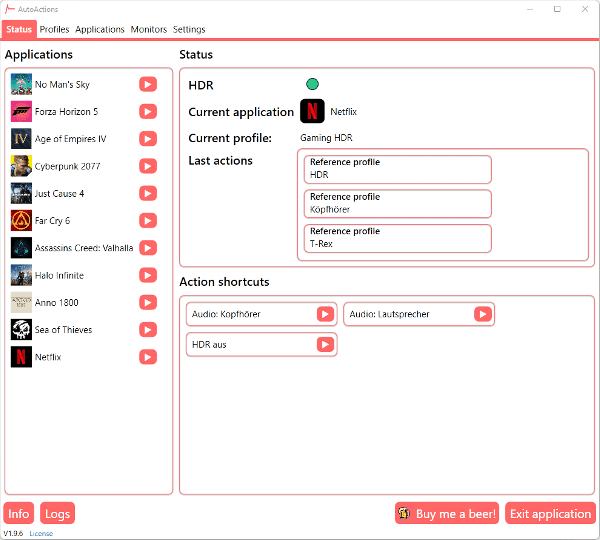Start Netflix from the applications list play button
600x540 pixels.
(x=148, y=357)
